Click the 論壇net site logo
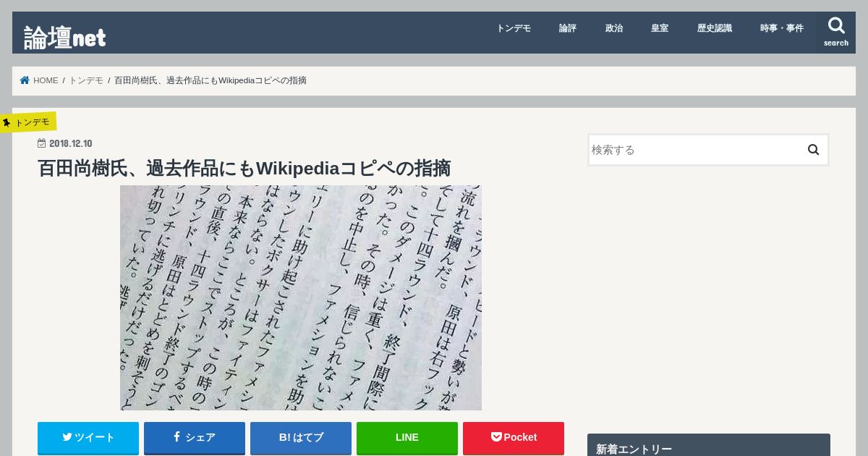This screenshot has width=868, height=456. coord(65,37)
